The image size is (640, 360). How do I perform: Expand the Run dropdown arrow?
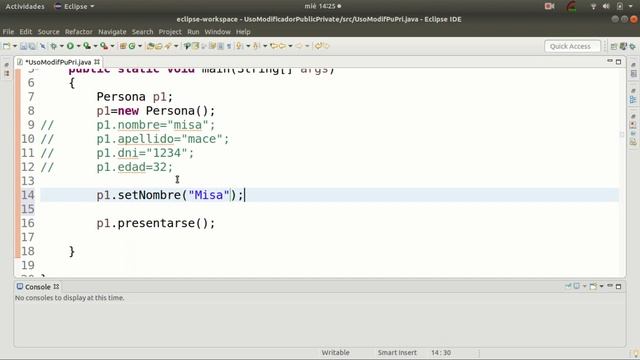click(78, 46)
